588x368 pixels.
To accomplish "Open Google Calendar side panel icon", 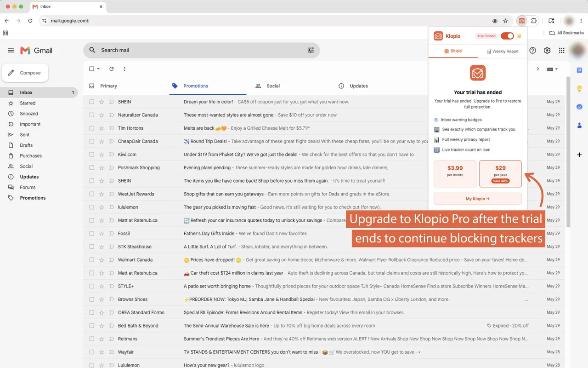I will (x=579, y=70).
